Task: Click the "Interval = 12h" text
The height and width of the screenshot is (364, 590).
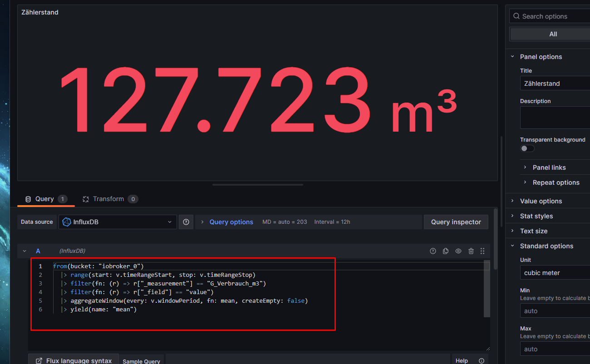Action: click(x=332, y=222)
